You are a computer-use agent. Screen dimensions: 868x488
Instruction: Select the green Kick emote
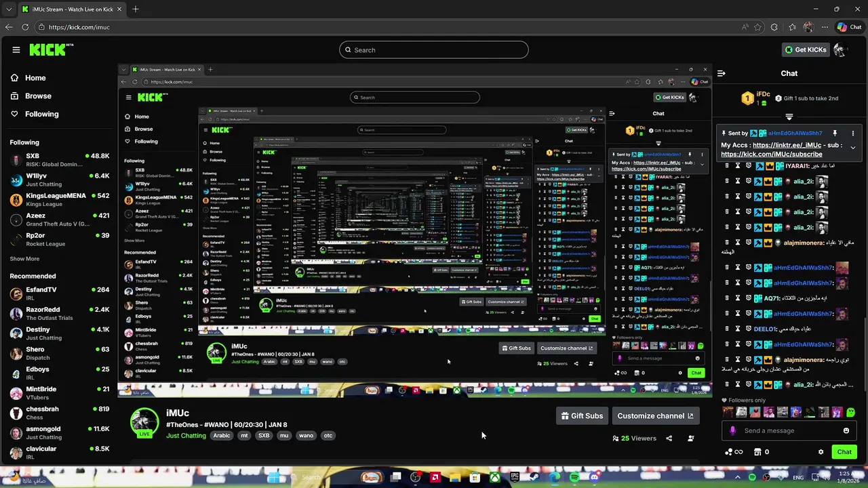click(x=851, y=412)
